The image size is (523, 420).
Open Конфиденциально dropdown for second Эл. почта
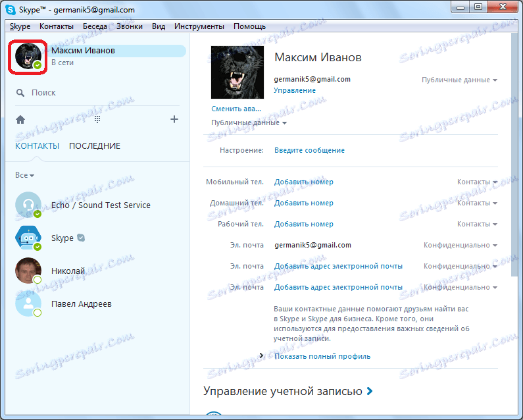[x=461, y=266]
